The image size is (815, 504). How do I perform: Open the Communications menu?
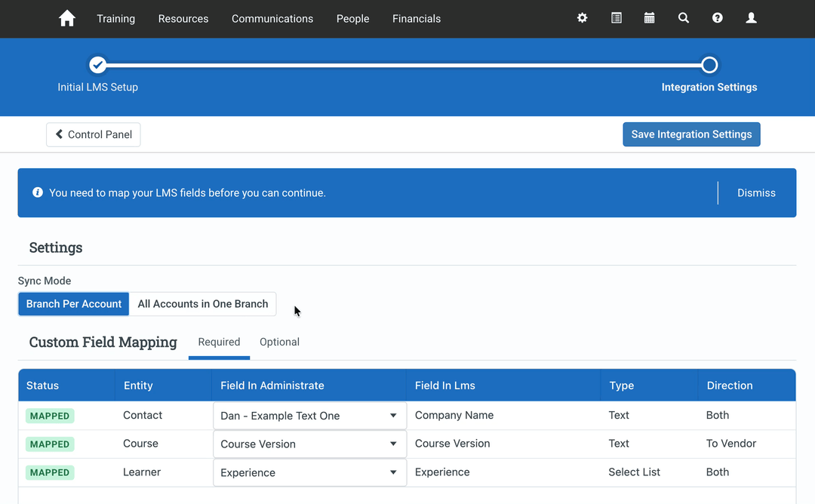(272, 19)
